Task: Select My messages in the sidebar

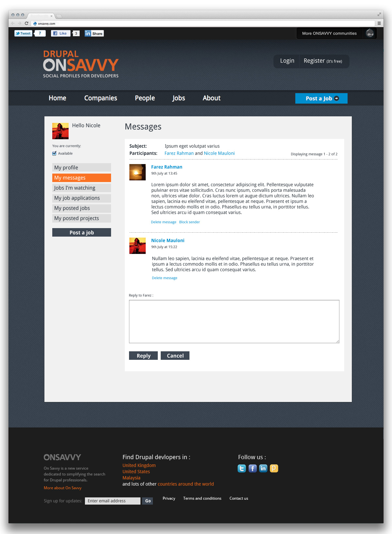Action: [82, 177]
